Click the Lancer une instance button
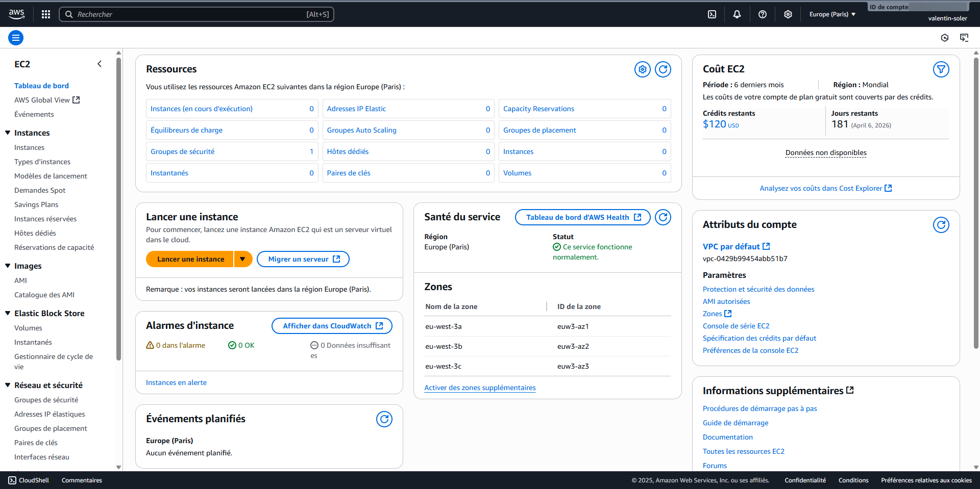 (189, 259)
